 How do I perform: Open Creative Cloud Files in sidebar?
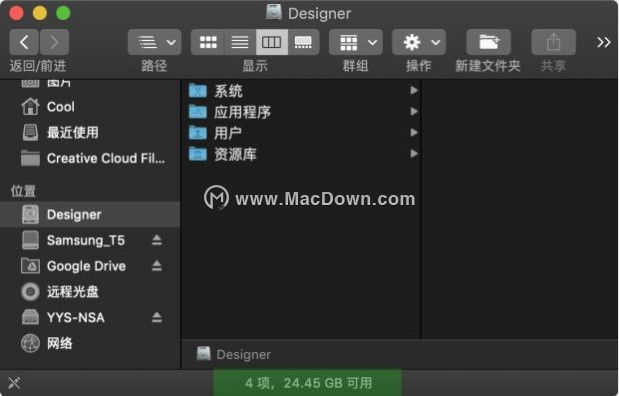coord(90,158)
